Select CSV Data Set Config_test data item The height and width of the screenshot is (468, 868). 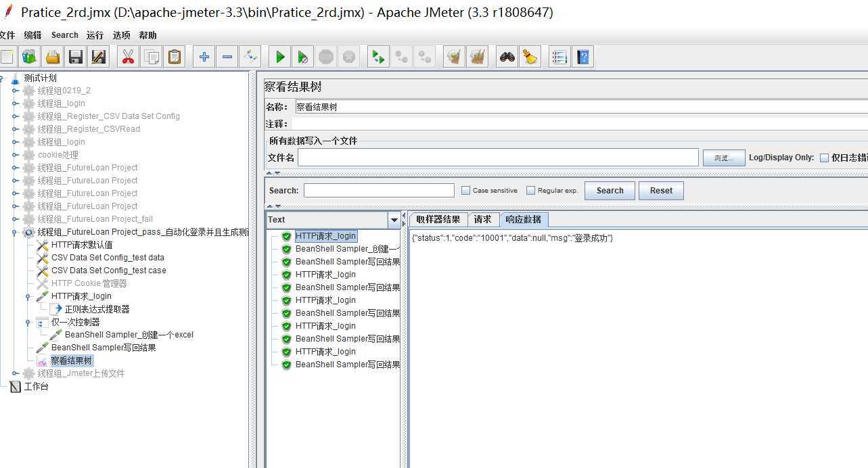(108, 258)
